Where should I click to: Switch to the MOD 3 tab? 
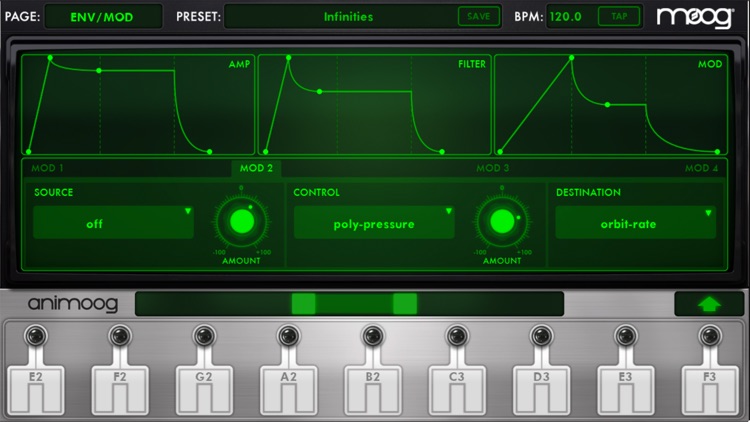[493, 168]
